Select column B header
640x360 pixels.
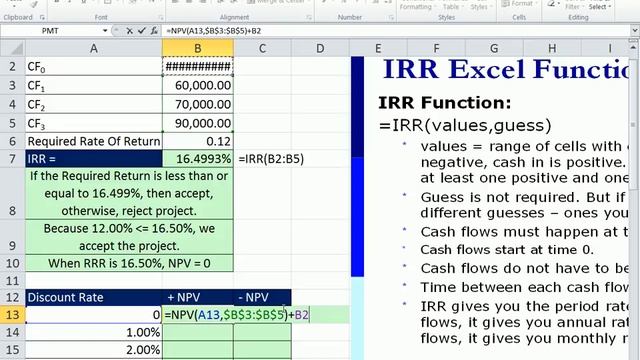click(x=198, y=48)
